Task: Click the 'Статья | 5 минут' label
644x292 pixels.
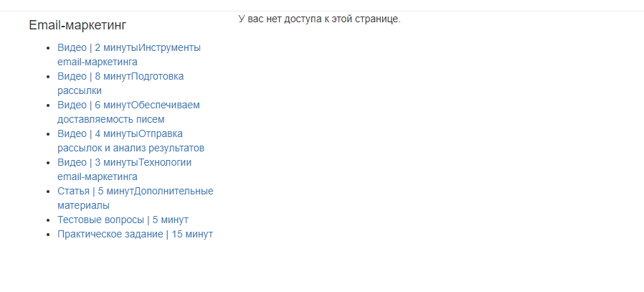Action: (x=95, y=192)
